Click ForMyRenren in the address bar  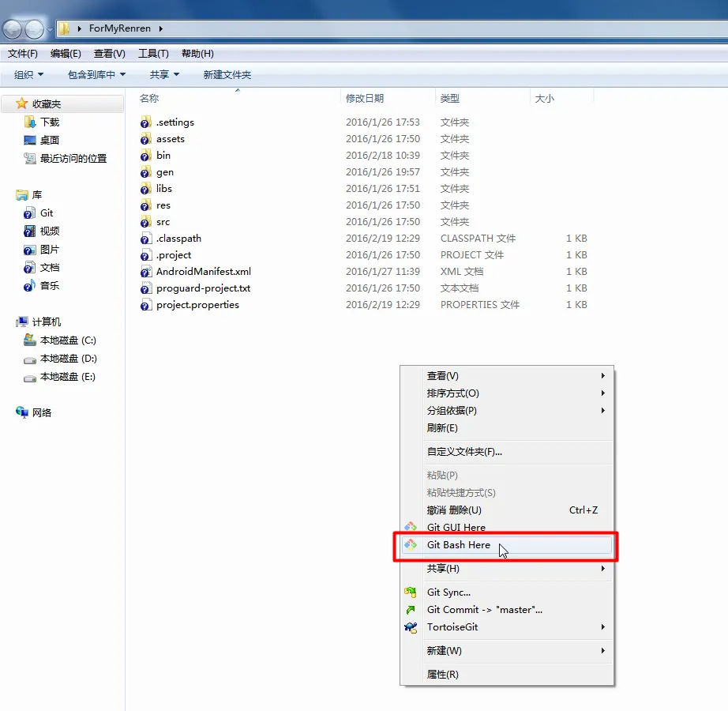pyautogui.click(x=120, y=28)
